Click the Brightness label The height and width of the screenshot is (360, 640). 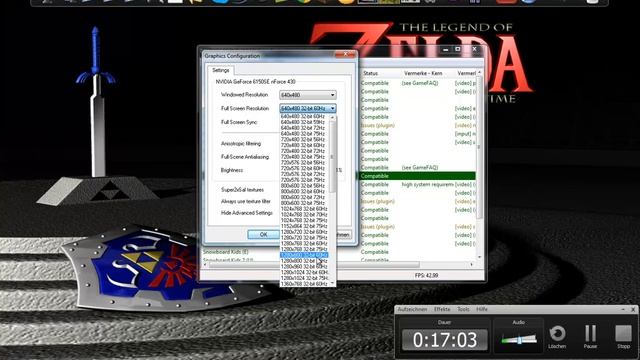tap(232, 170)
